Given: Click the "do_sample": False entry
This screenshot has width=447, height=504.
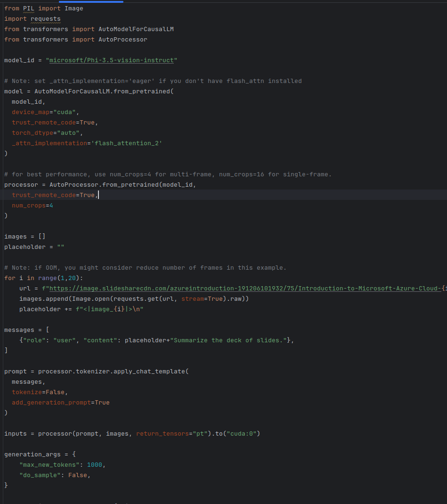Looking at the screenshot, I should click(53, 475).
